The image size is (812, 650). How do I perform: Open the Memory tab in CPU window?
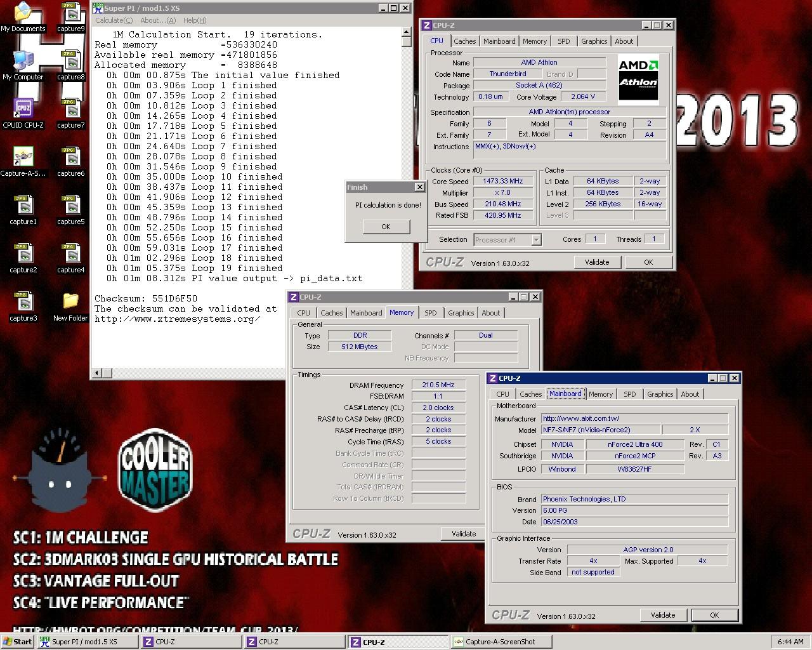[535, 41]
